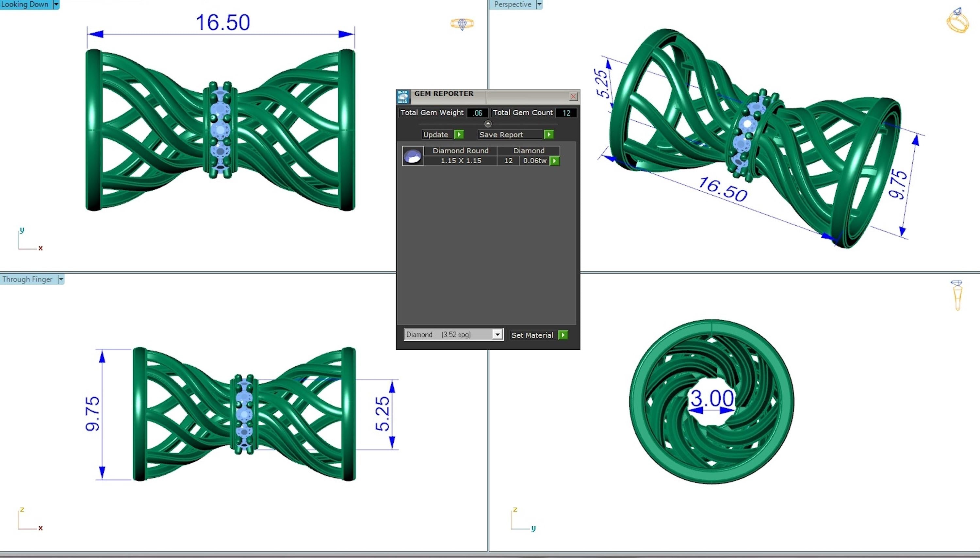Open the Diamond (3.52 spg) material dropdown

[x=497, y=335]
